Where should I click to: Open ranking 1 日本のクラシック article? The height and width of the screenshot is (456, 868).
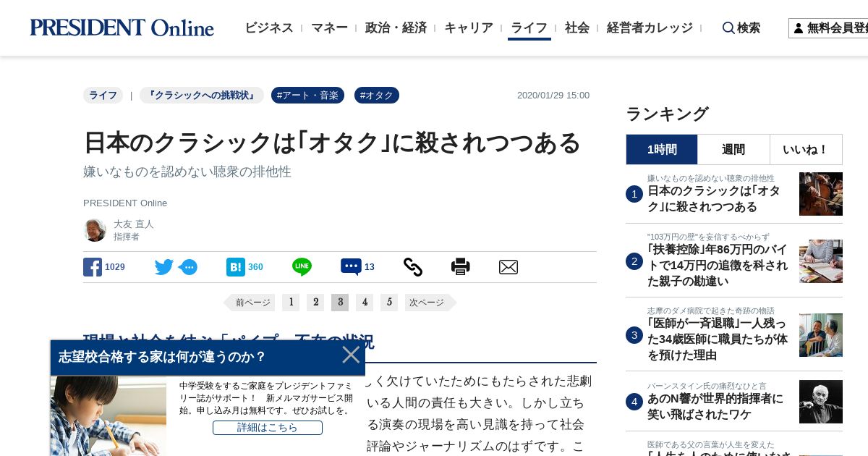click(714, 199)
